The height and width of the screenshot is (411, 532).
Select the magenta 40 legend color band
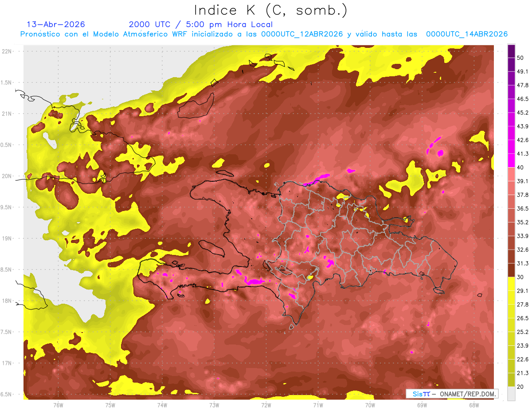pos(511,160)
